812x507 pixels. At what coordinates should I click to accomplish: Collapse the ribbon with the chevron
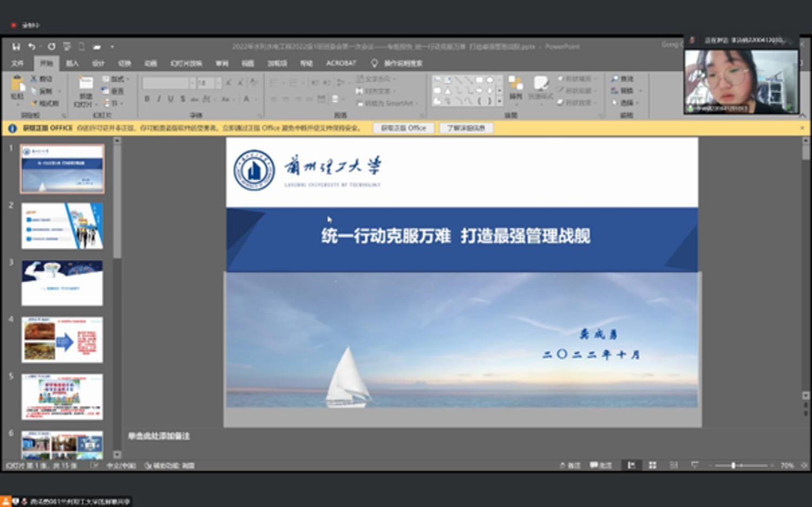click(802, 115)
